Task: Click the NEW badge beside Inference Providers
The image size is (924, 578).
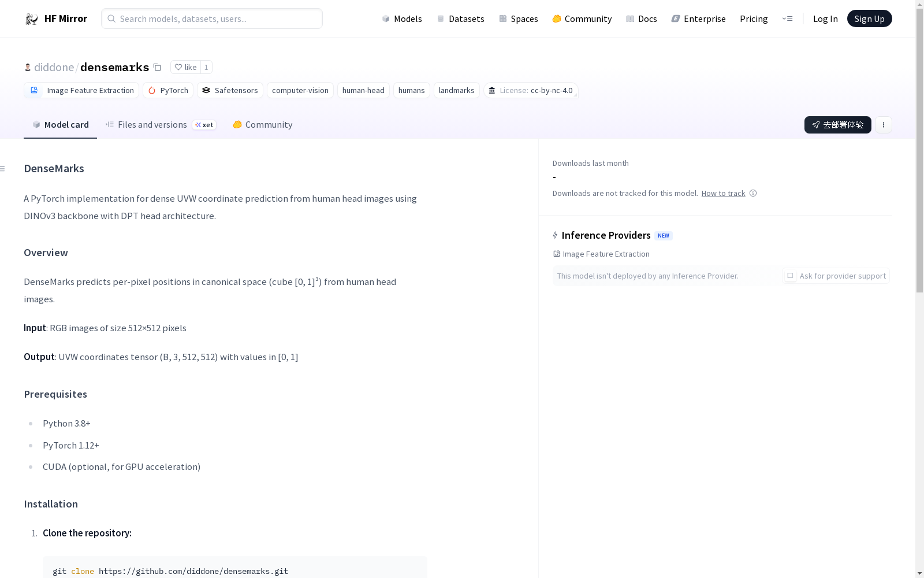Action: 664,236
